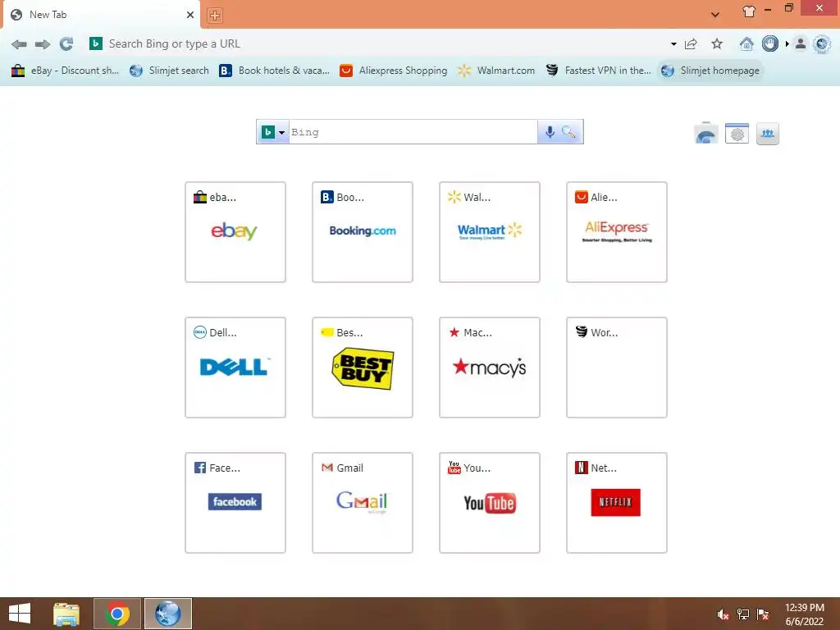
Task: Click the Bing search box on page
Action: point(413,132)
